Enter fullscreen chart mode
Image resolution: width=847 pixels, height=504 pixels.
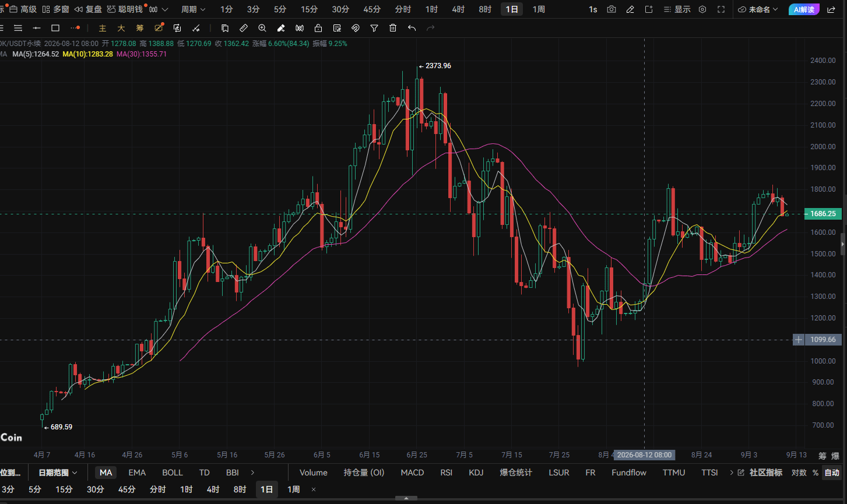pos(721,9)
